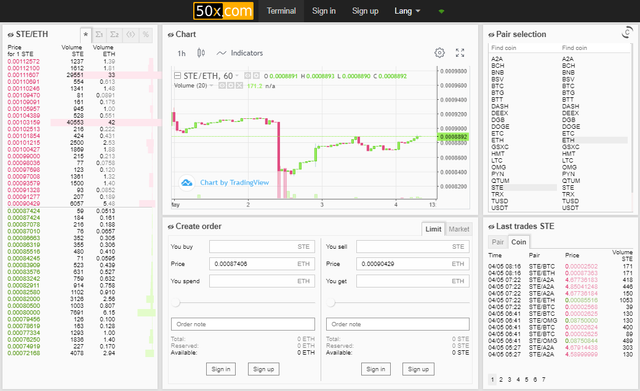Focus the buy-side Order note field
This screenshot has height=391, width=640.
[x=243, y=324]
